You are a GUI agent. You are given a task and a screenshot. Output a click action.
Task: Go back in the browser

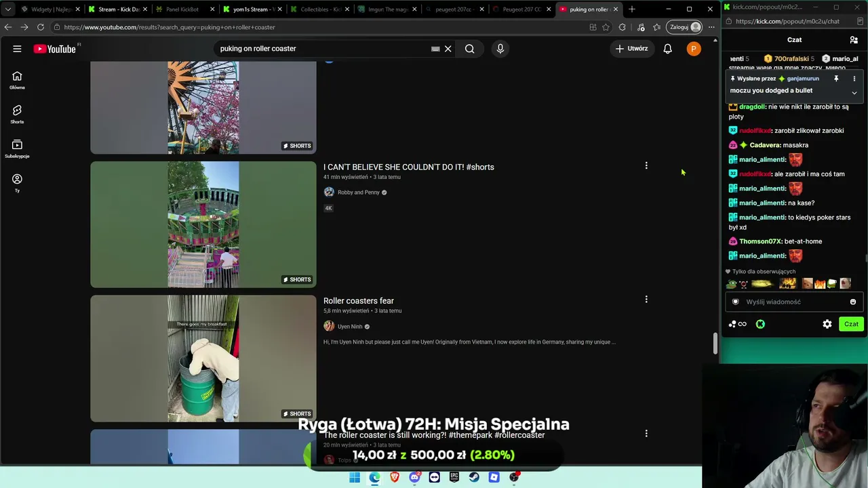(8, 27)
